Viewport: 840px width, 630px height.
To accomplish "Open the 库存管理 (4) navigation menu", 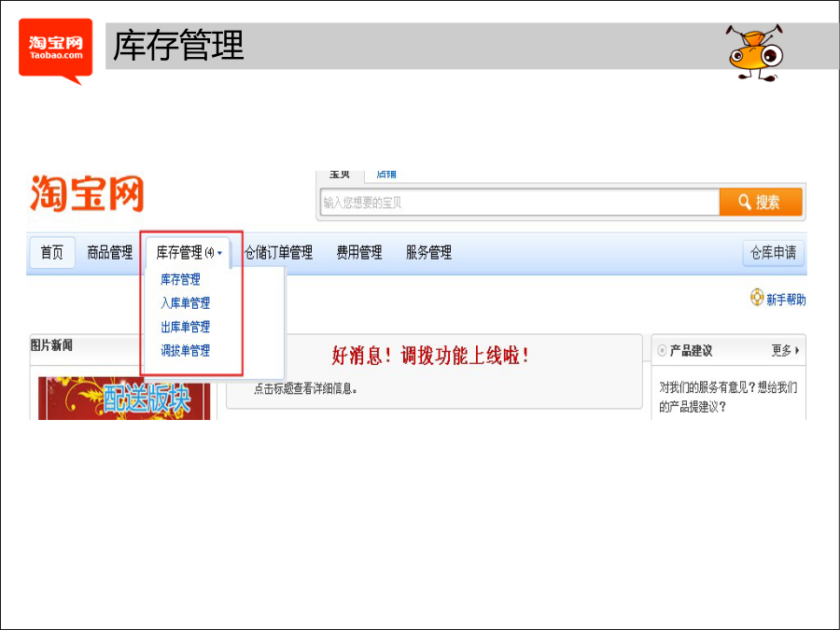I will (x=188, y=252).
